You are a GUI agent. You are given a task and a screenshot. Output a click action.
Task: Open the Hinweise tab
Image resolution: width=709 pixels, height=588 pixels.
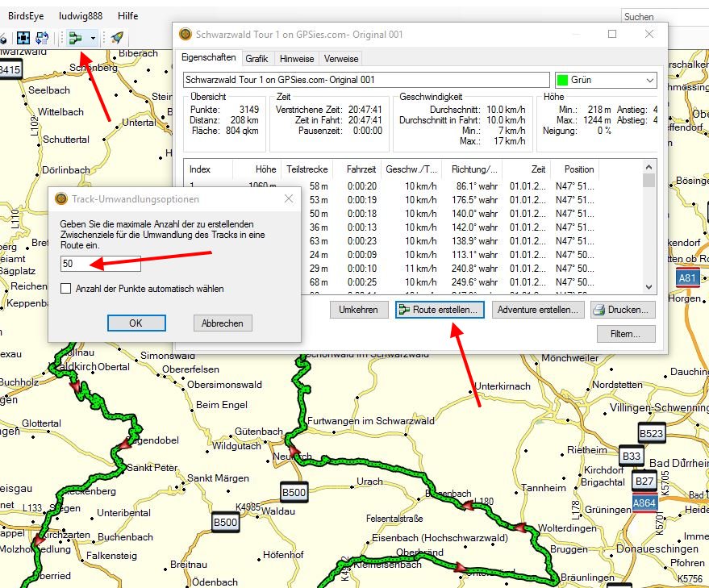click(x=297, y=59)
